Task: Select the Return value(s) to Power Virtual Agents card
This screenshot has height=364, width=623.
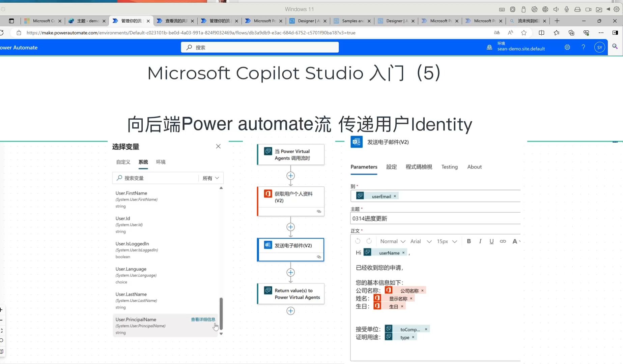Action: coord(290,294)
